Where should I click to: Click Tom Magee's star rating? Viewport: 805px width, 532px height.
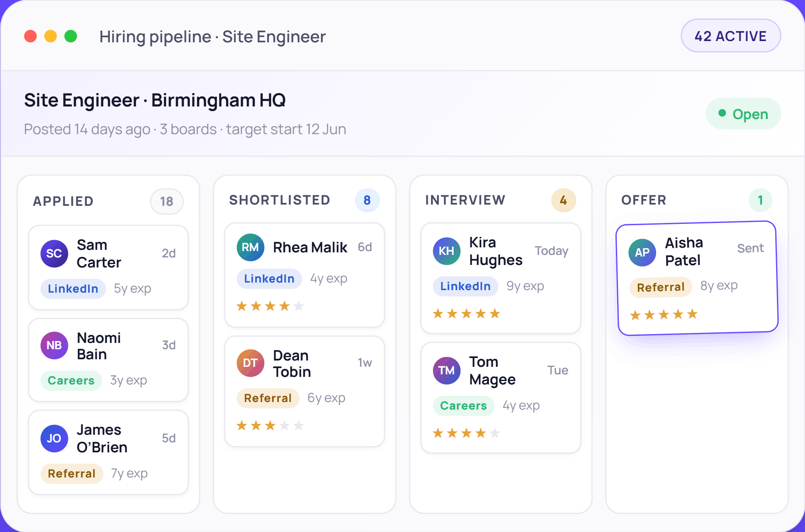[x=466, y=433]
